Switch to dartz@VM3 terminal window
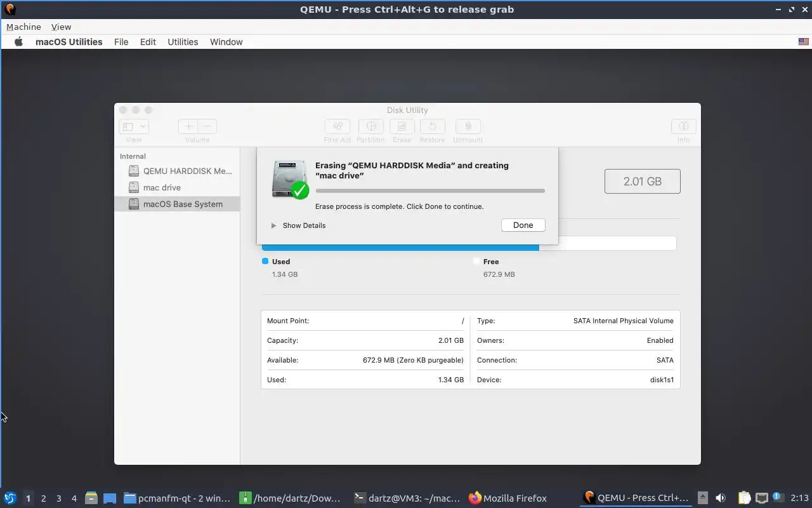 tap(407, 498)
